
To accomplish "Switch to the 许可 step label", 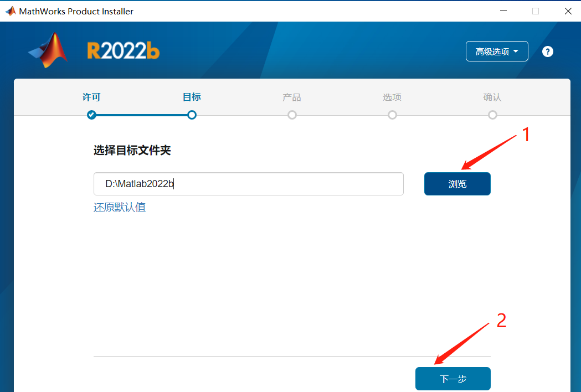I will coord(91,97).
